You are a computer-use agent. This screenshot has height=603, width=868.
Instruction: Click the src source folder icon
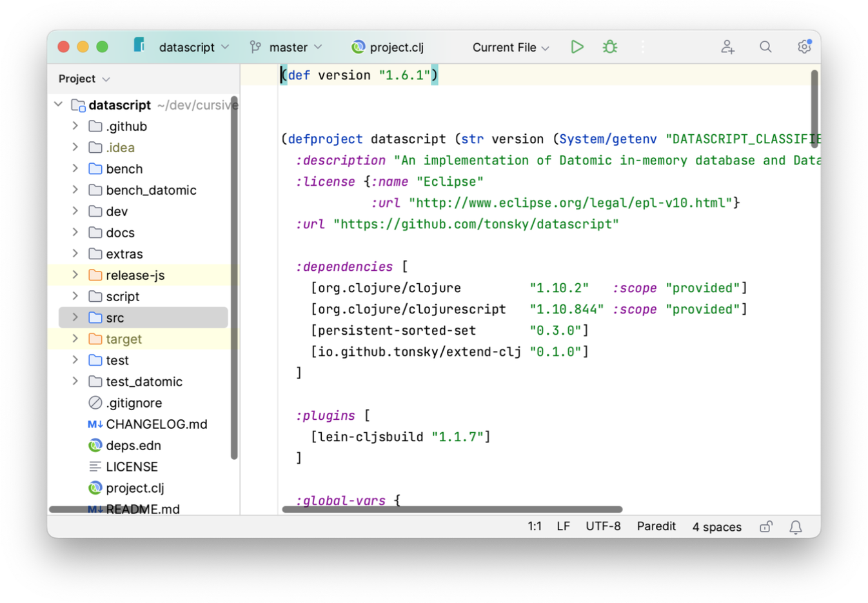(x=95, y=317)
